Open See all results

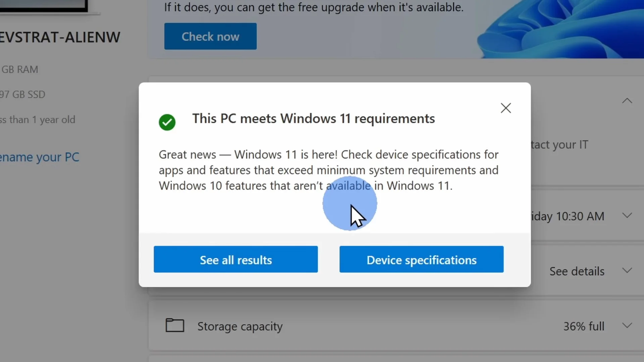click(x=236, y=259)
